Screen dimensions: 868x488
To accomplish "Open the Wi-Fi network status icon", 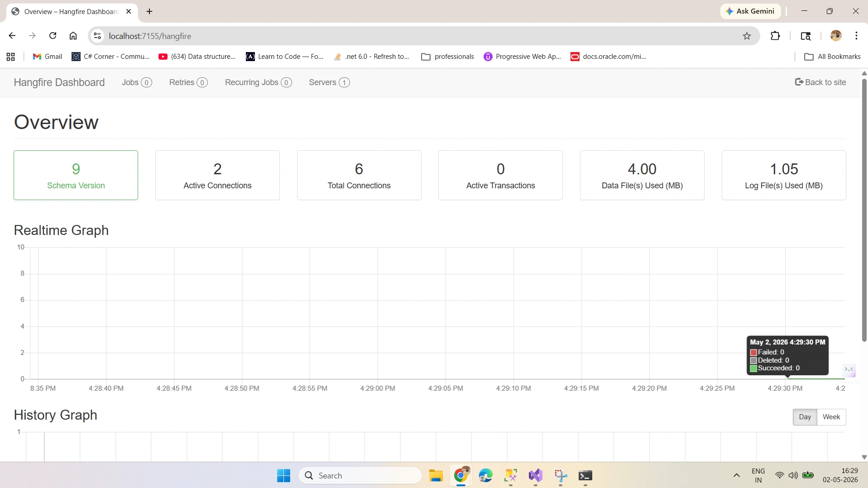I will click(779, 475).
